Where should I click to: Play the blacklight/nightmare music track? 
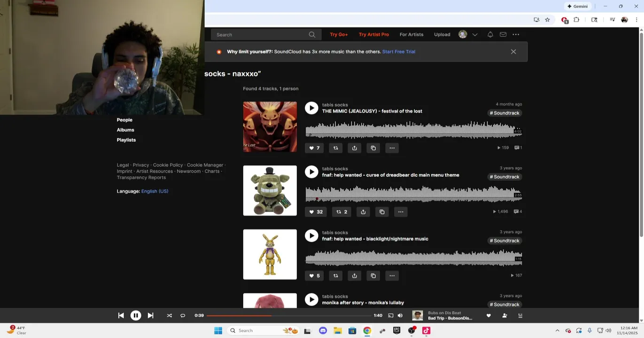pyautogui.click(x=311, y=236)
